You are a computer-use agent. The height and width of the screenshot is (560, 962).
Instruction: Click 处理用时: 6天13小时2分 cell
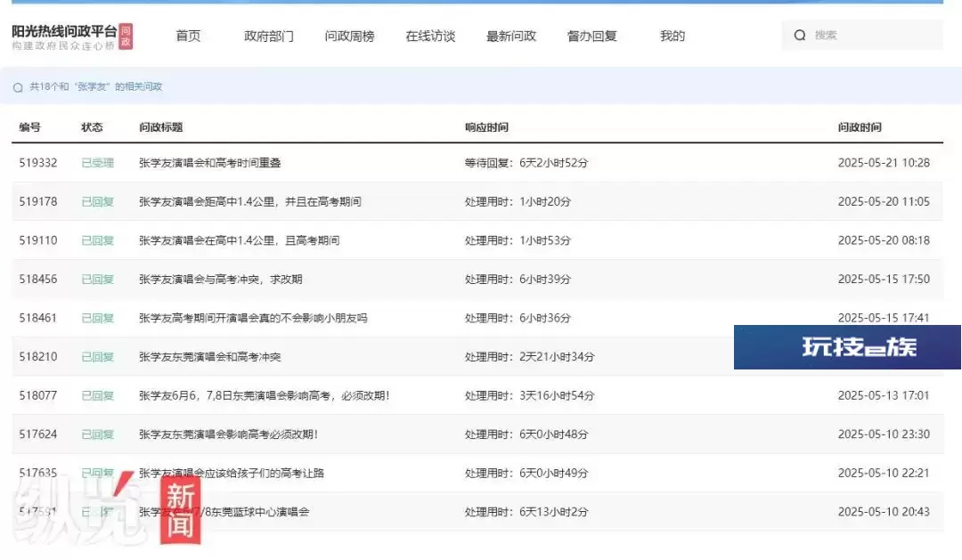pos(526,512)
